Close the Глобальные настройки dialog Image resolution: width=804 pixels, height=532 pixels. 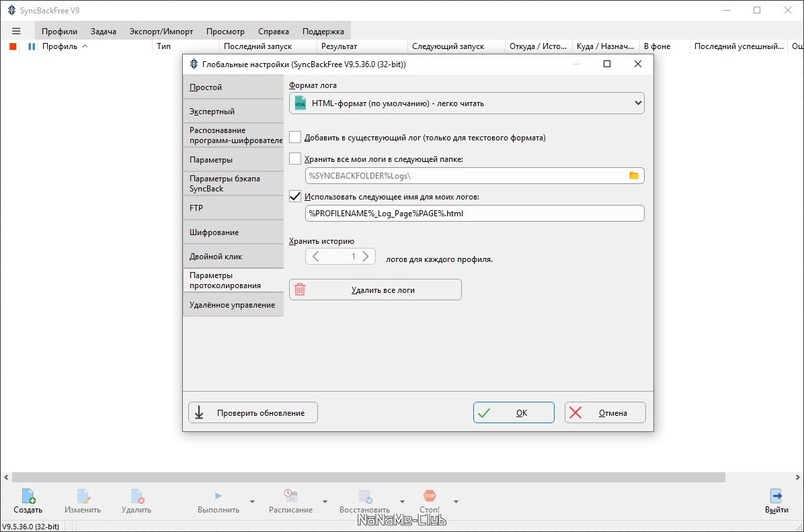tap(638, 64)
